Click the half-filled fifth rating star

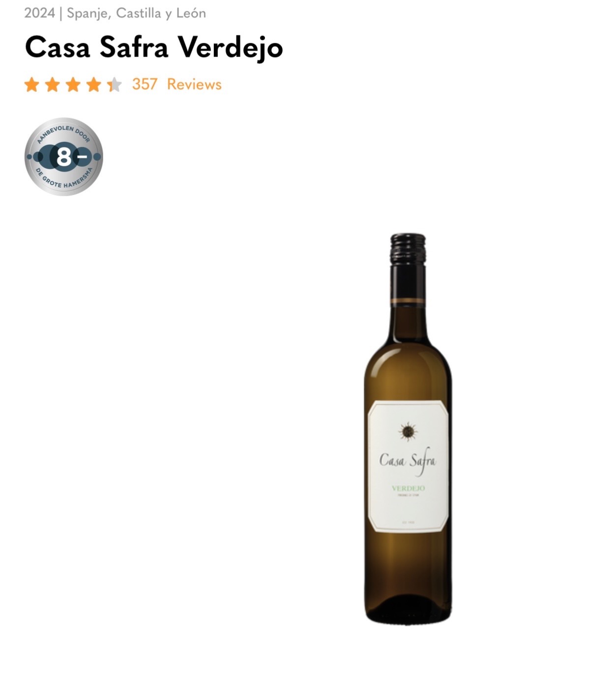[114, 85]
